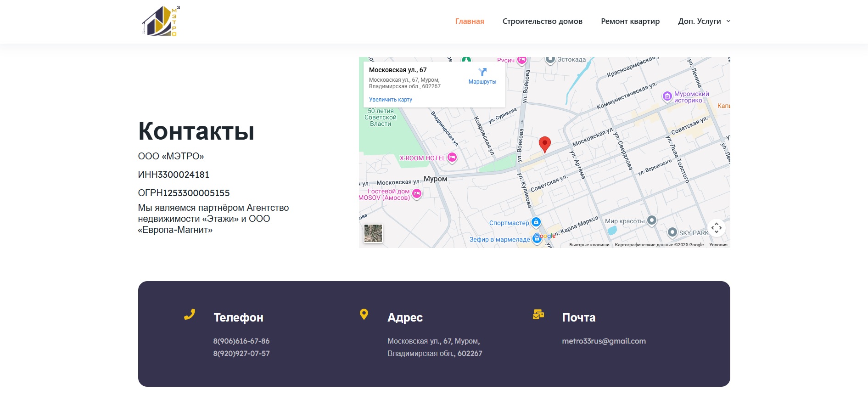
Task: Click the Мир красоты map marker
Action: pos(651,220)
